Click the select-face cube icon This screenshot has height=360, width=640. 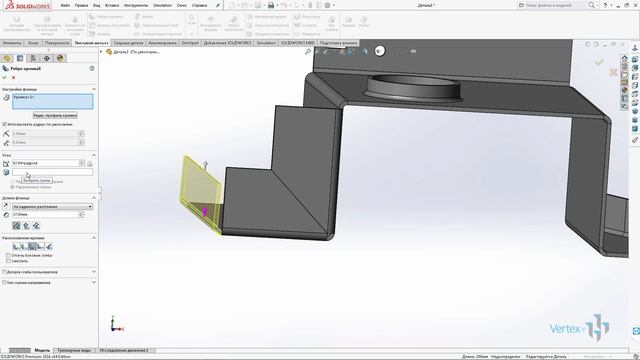click(6, 172)
